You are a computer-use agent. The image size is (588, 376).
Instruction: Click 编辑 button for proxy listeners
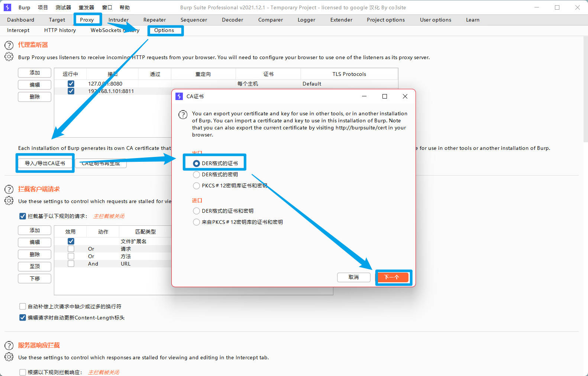click(x=35, y=85)
